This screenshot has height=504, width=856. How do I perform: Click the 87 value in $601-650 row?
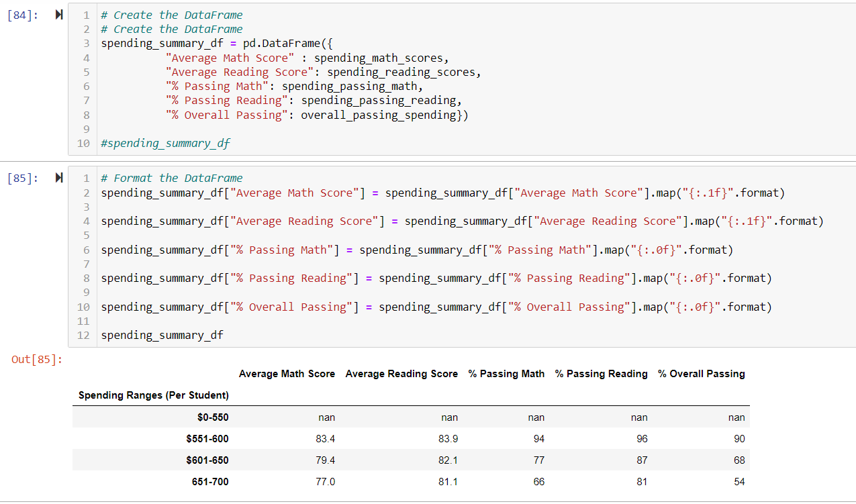tap(642, 460)
